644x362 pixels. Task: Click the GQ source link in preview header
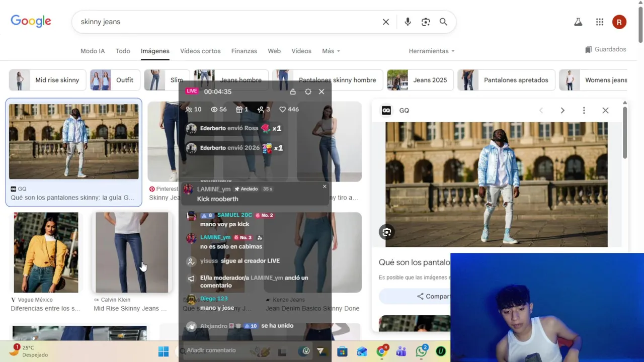click(395, 111)
